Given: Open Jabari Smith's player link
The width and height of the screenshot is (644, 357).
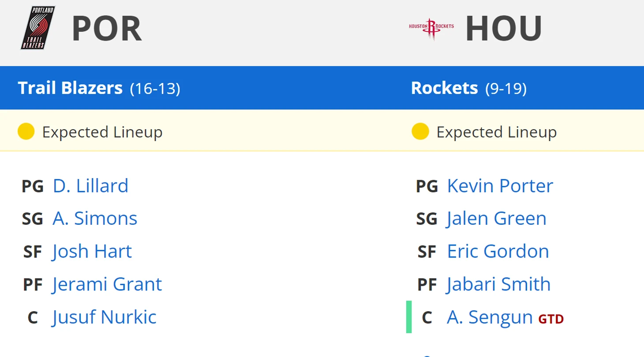Looking at the screenshot, I should point(498,284).
